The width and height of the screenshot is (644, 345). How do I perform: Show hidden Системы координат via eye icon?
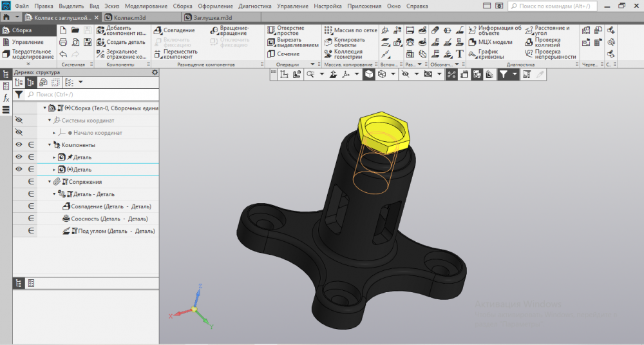point(19,121)
